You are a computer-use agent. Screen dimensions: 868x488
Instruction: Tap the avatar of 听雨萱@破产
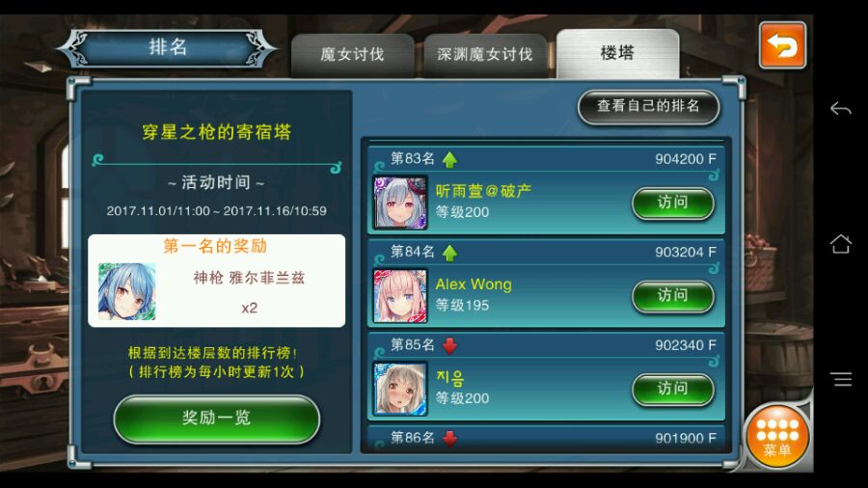click(400, 203)
